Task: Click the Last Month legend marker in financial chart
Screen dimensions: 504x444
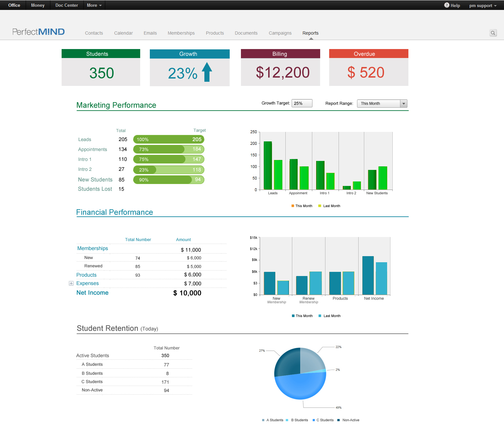Action: pyautogui.click(x=320, y=316)
